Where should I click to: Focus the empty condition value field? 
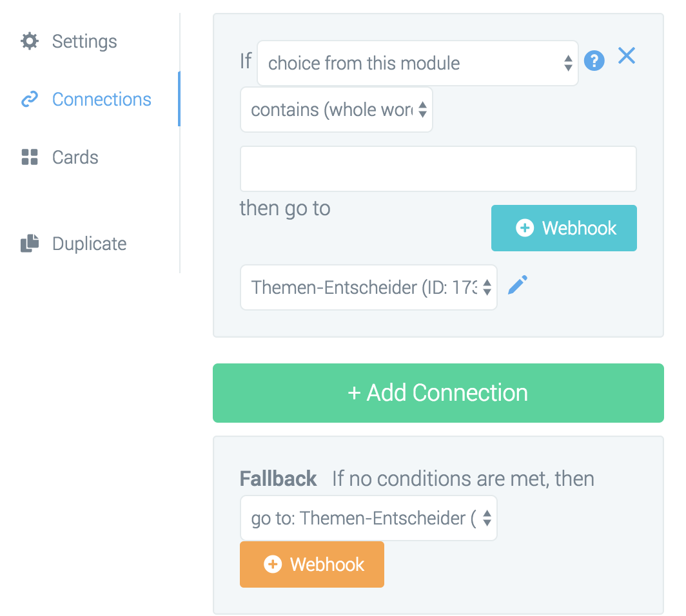438,169
